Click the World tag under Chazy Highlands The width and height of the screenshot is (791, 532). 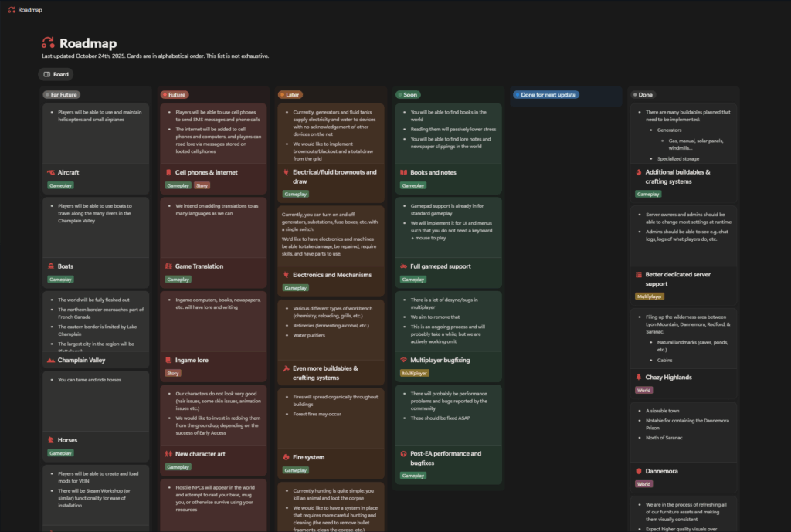(643, 390)
